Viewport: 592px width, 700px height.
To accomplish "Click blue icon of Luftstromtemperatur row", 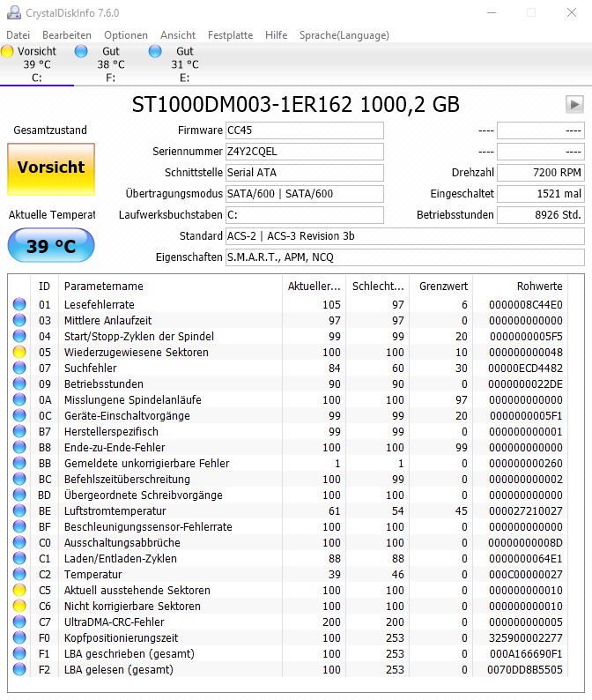I will [x=19, y=510].
